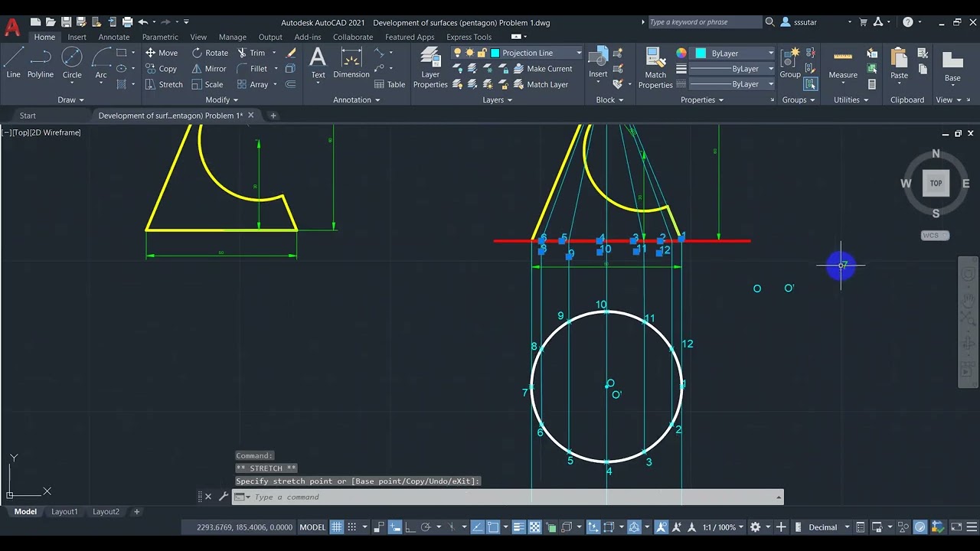
Task: Click Match Layer button
Action: [x=541, y=84]
